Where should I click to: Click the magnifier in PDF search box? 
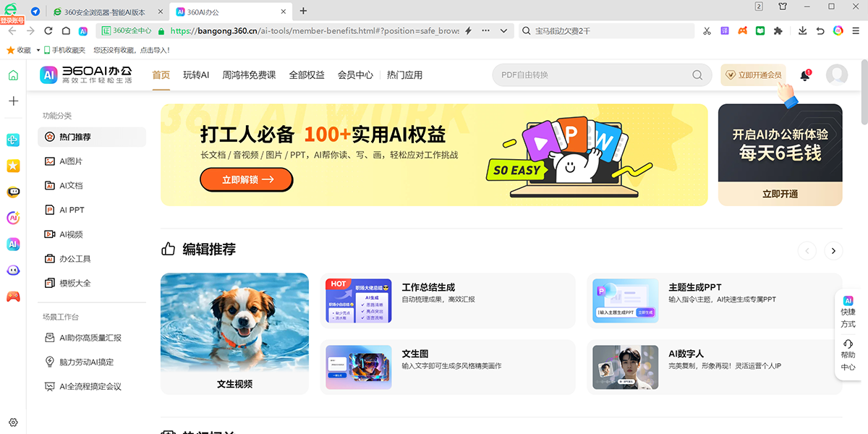(x=697, y=75)
